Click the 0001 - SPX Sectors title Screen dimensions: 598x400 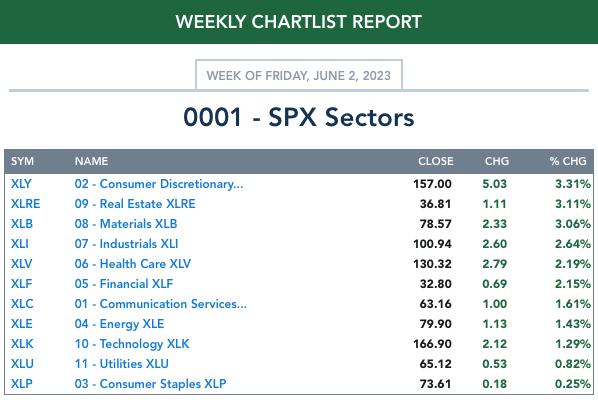[x=299, y=117]
